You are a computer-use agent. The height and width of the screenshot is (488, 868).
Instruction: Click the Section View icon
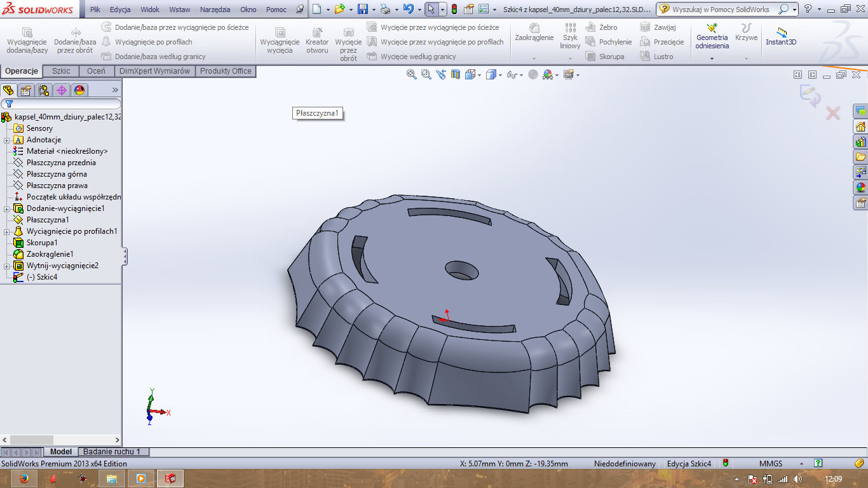tap(455, 74)
